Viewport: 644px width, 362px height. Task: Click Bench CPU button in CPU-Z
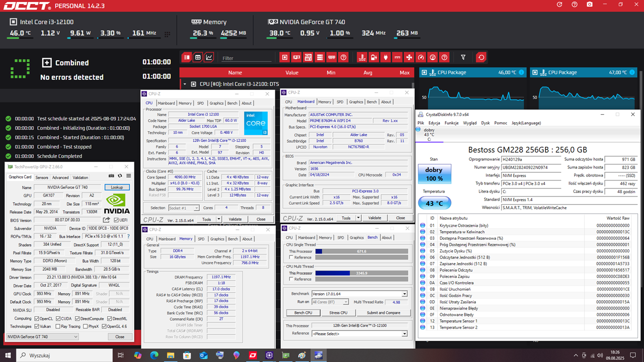[303, 313]
